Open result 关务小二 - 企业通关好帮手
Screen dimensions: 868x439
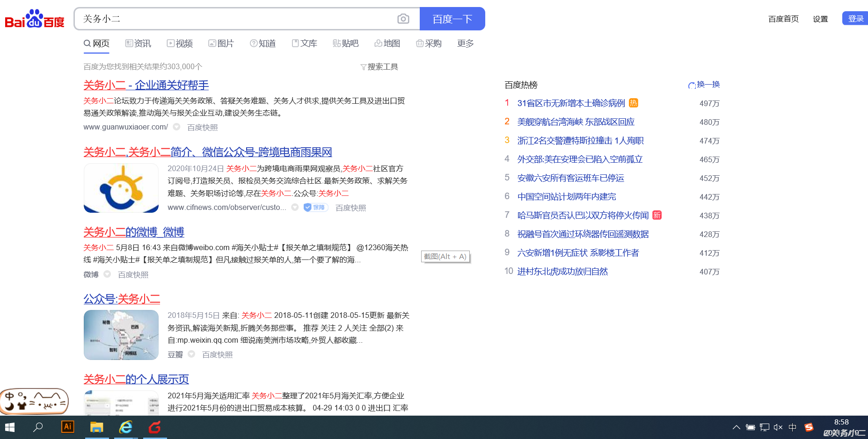pyautogui.click(x=146, y=85)
